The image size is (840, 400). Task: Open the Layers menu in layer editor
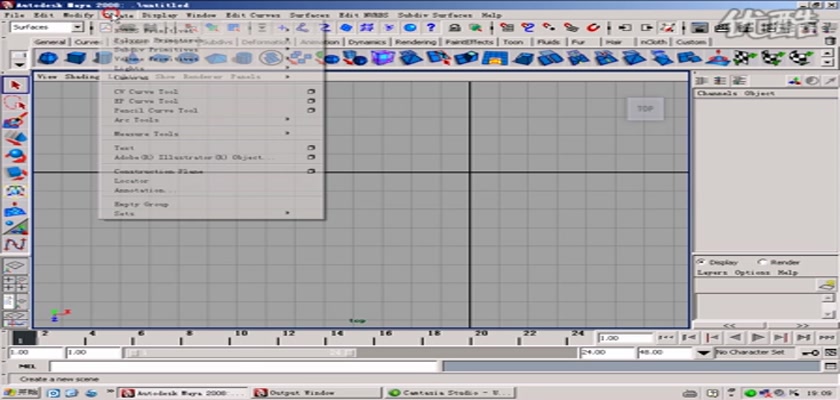[712, 273]
